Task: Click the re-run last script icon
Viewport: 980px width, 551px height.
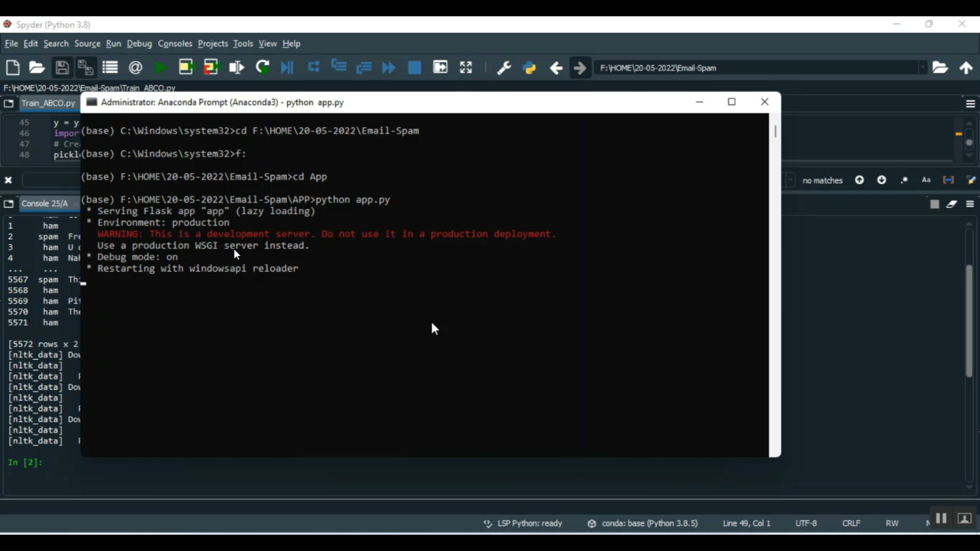Action: (263, 68)
